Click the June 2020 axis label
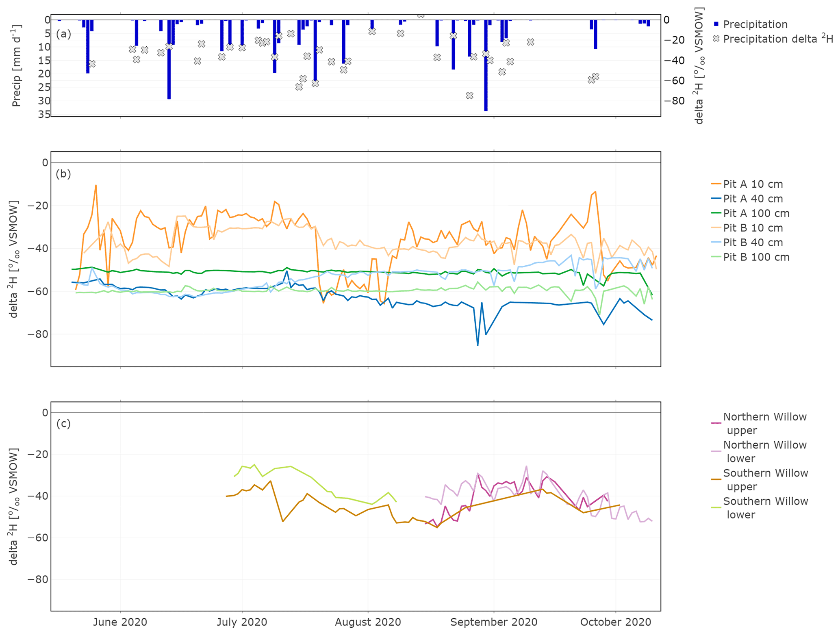840x635 pixels. [120, 622]
